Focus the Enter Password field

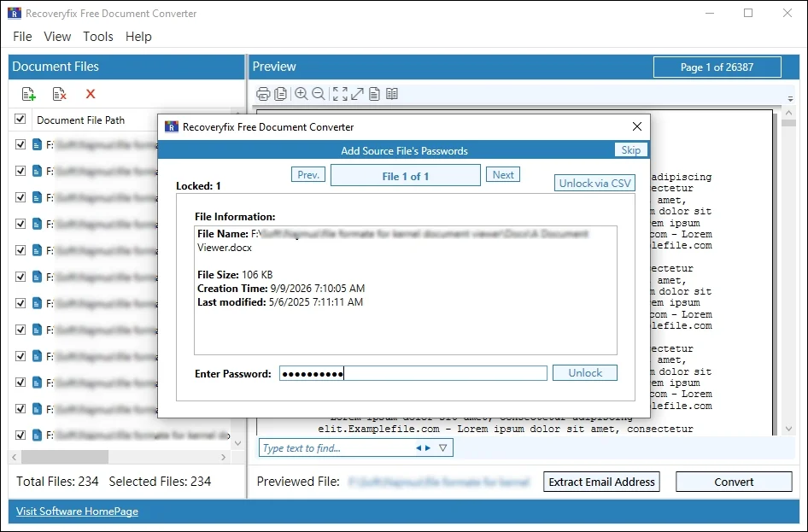413,373
